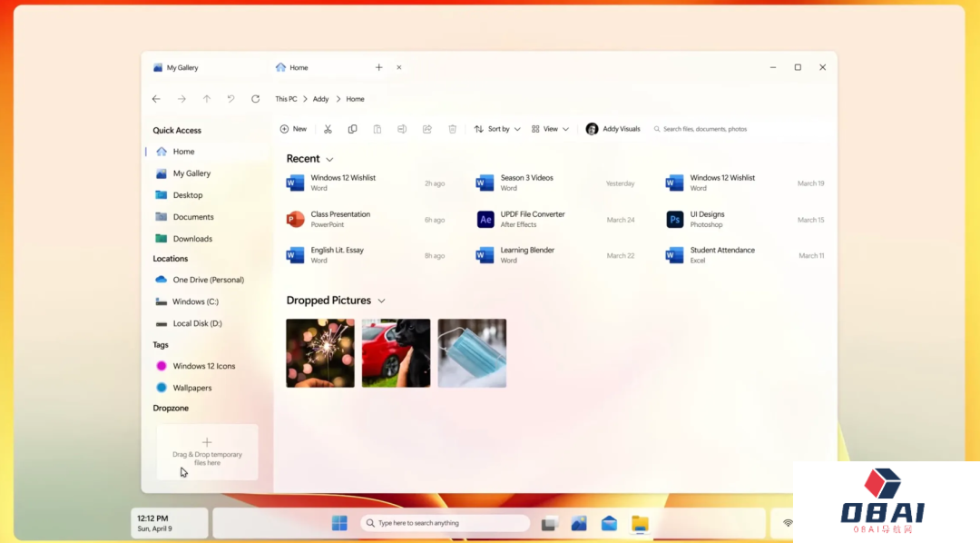980x543 pixels.
Task: Open the View dropdown menu
Action: coord(550,129)
